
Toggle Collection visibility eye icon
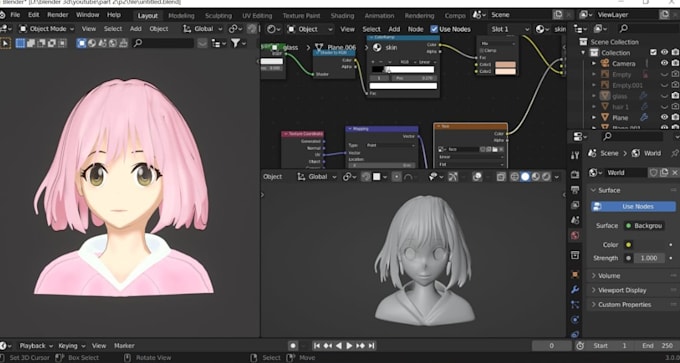tap(664, 52)
